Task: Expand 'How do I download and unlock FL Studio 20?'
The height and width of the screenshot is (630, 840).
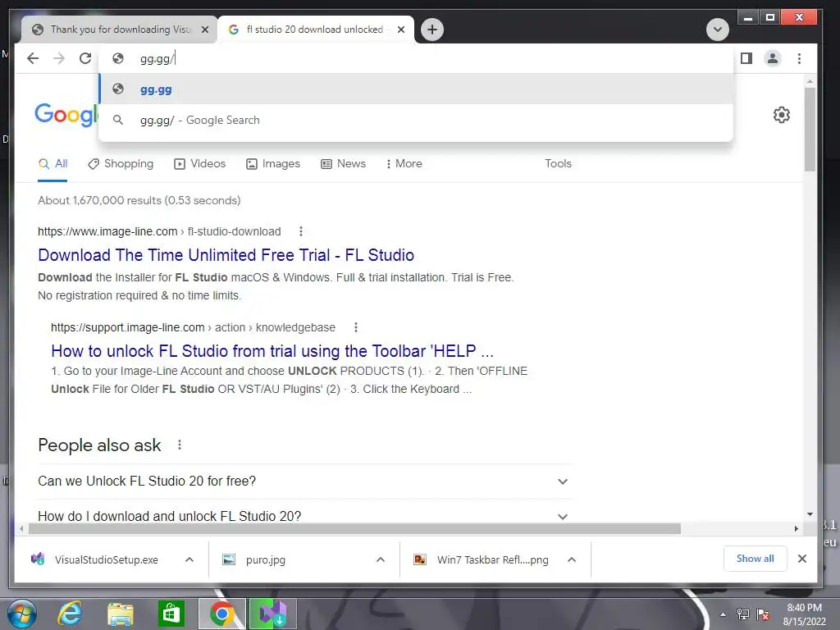Action: click(304, 516)
